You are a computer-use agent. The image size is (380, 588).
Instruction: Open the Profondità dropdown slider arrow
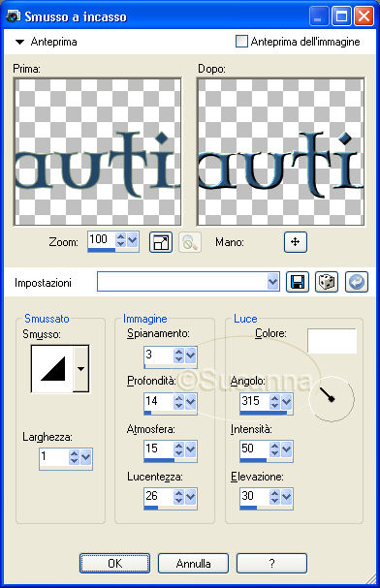pos(191,402)
